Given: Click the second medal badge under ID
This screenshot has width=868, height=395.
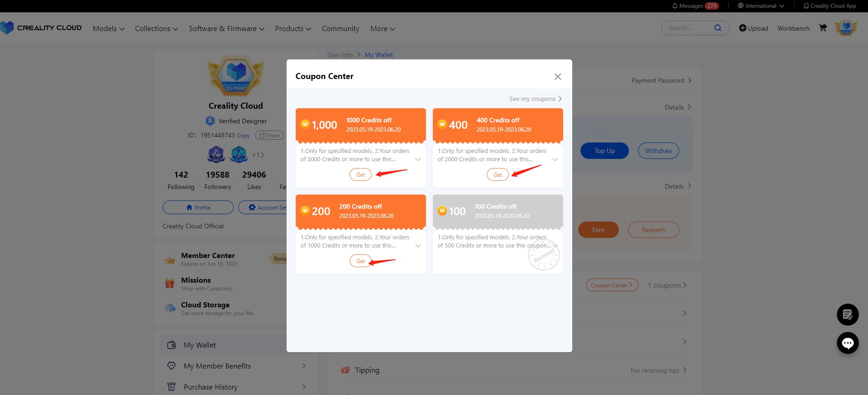Looking at the screenshot, I should tap(239, 154).
